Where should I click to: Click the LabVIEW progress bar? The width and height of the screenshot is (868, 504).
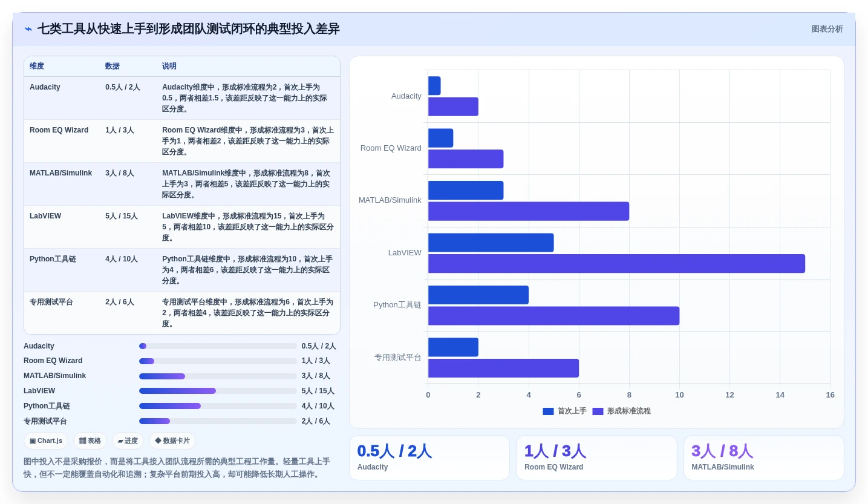click(x=218, y=391)
